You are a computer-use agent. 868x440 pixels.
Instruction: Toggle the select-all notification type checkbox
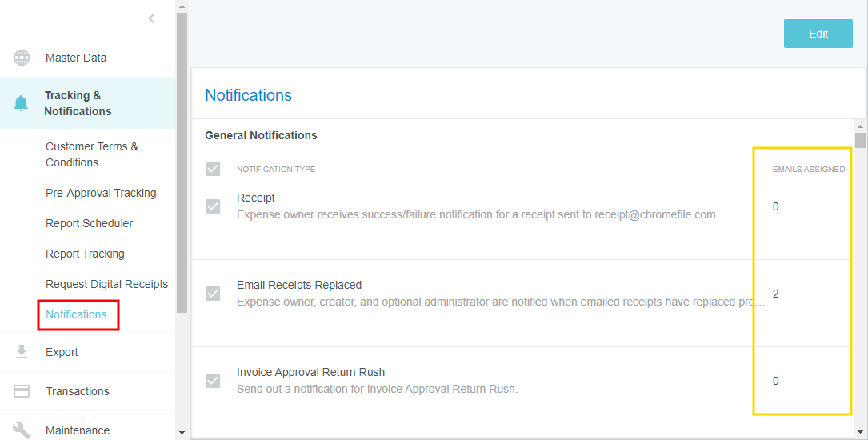point(213,169)
